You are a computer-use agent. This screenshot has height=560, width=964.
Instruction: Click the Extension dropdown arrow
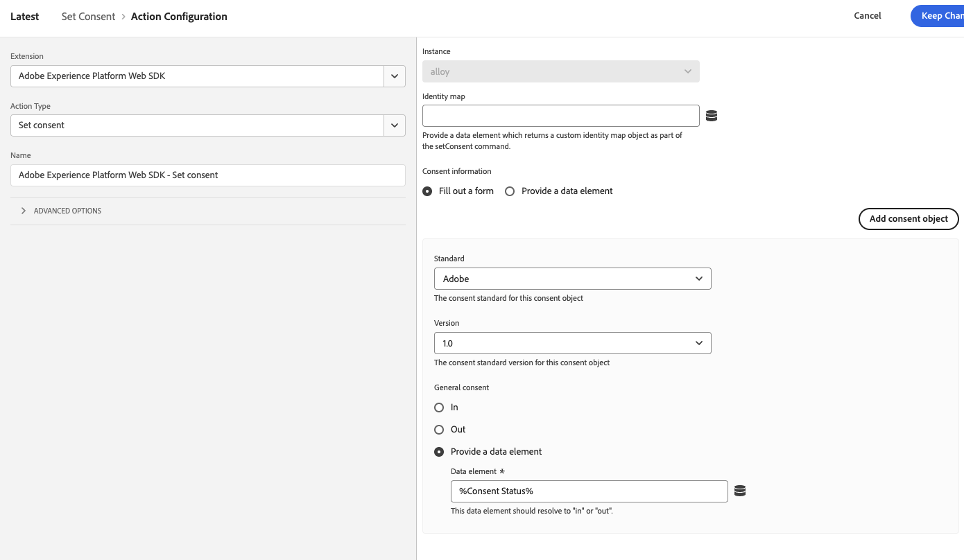395,76
